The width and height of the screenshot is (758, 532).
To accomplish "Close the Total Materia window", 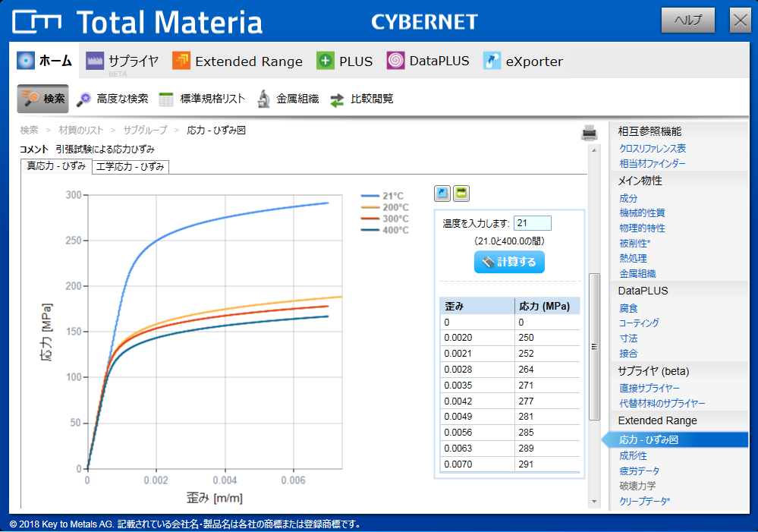I will [740, 20].
